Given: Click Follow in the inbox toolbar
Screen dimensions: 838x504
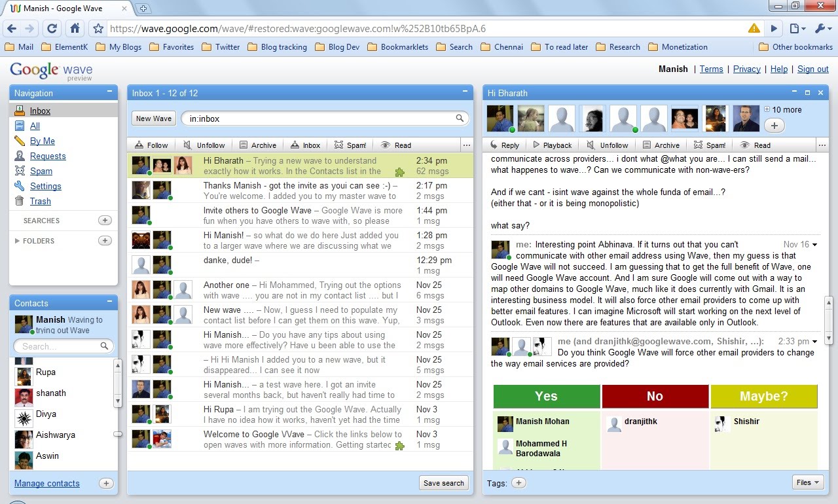Looking at the screenshot, I should (x=151, y=145).
